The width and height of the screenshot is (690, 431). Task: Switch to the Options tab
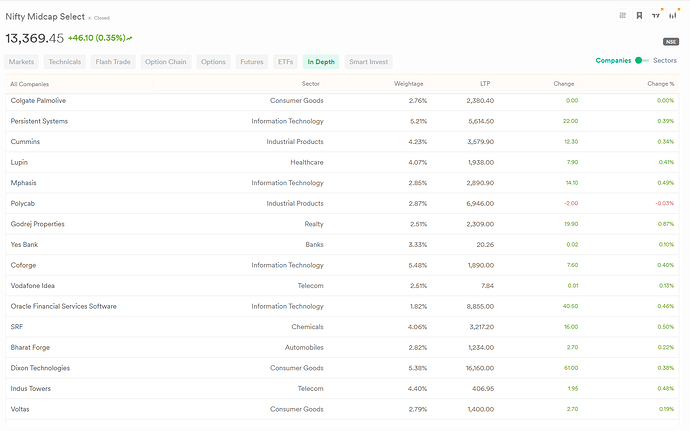[x=213, y=62]
